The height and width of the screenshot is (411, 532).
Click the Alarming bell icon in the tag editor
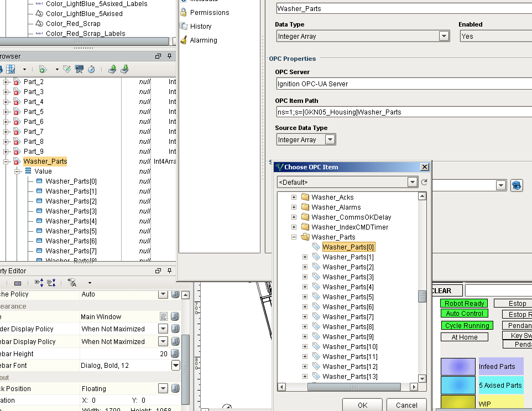coord(184,40)
